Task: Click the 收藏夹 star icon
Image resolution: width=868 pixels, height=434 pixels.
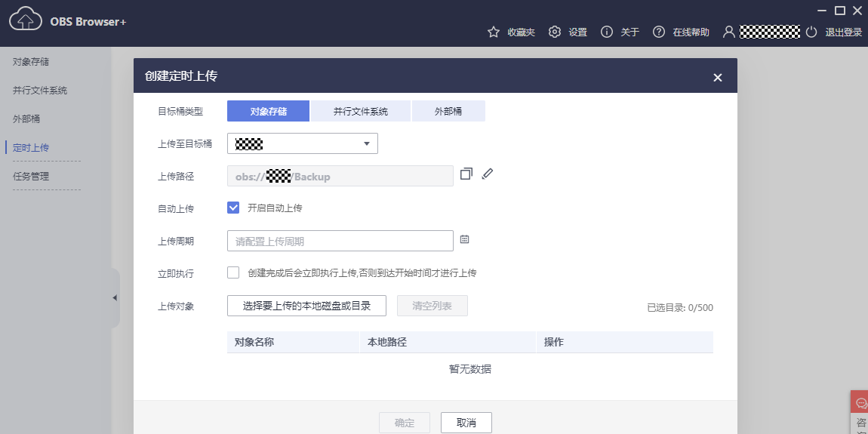Action: point(494,32)
